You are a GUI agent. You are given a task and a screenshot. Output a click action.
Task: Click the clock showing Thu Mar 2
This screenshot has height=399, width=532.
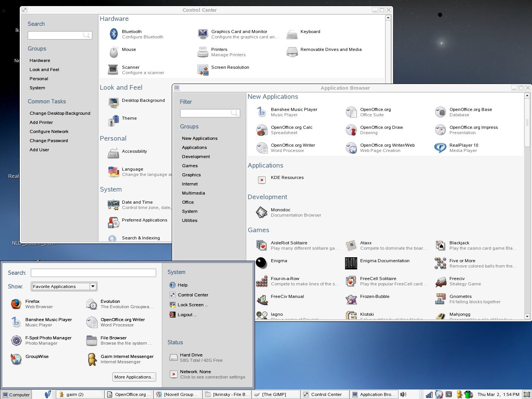(x=498, y=394)
